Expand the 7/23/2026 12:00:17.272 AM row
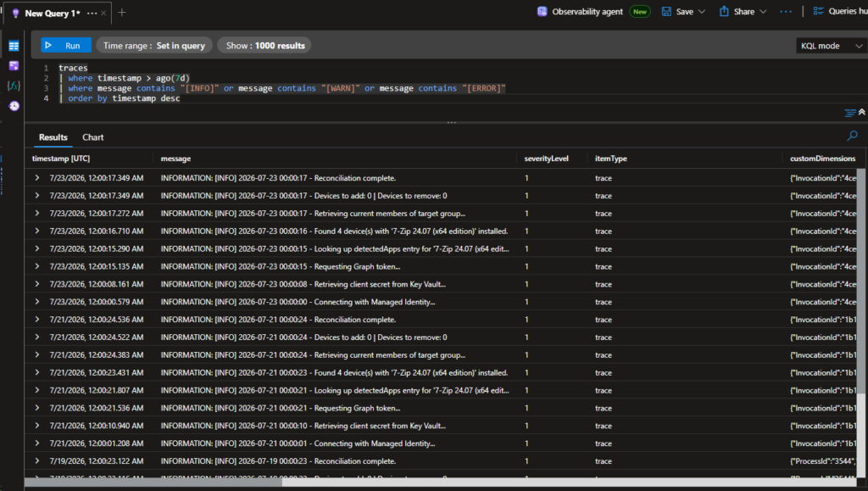The width and height of the screenshot is (868, 491). pos(37,213)
